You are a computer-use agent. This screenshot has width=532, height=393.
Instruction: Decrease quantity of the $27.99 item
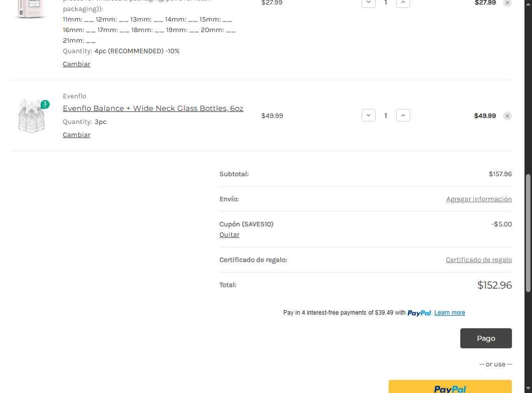[x=369, y=3]
